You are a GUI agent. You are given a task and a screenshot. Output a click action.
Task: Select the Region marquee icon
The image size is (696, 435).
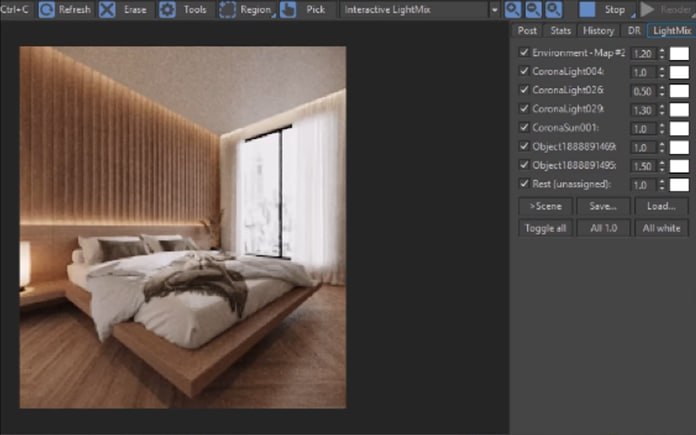pyautogui.click(x=227, y=9)
